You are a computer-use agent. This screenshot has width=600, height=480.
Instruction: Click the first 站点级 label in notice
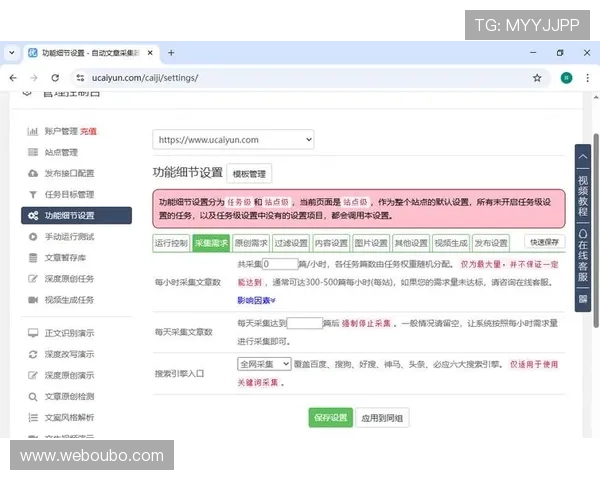(x=277, y=202)
